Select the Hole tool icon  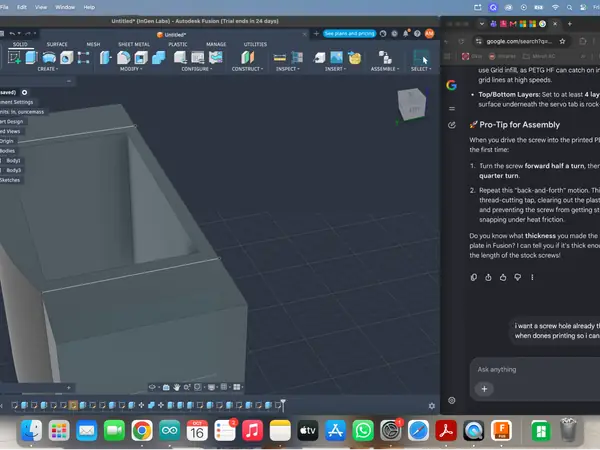pyautogui.click(x=67, y=58)
